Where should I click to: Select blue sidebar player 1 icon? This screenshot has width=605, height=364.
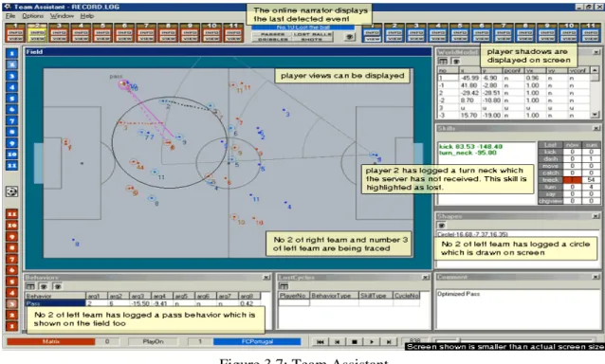[11, 54]
